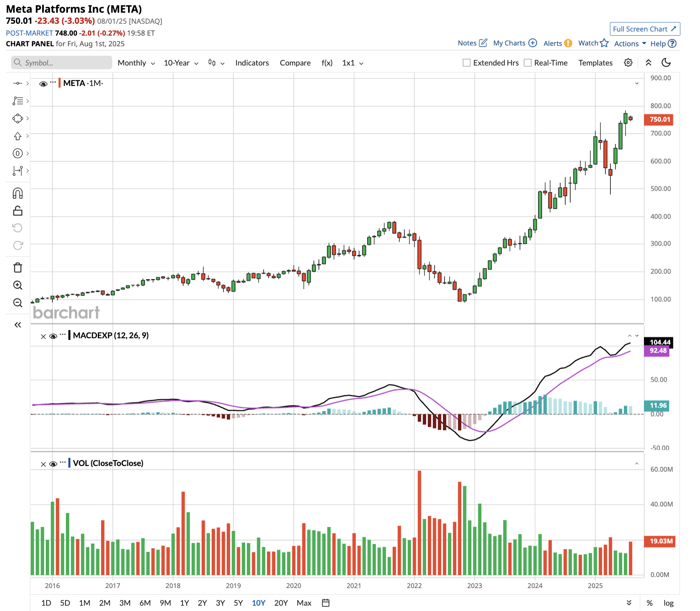Collapse the chart header with double chevron
The width and height of the screenshot is (700, 611).
point(648,63)
